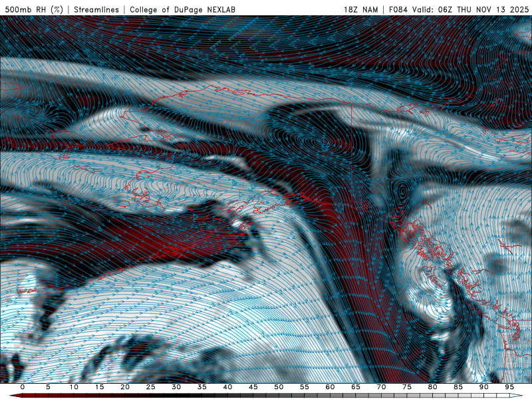Viewport: 532px width, 399px height.
Task: Click the '15' label on the color scale
Action: click(99, 387)
